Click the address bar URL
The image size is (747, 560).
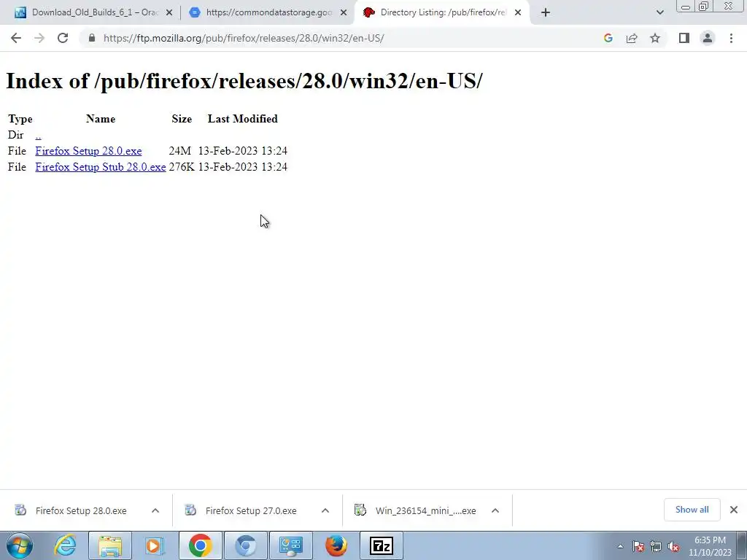coord(244,38)
